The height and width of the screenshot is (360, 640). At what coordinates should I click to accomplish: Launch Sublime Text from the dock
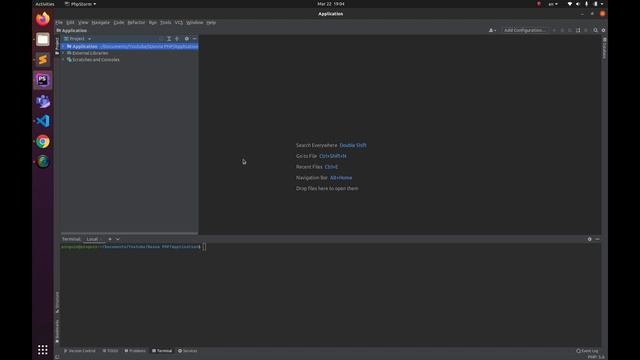(43, 60)
